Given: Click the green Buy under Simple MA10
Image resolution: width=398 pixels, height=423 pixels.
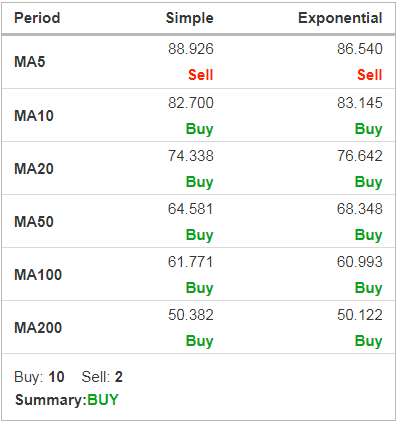Looking at the screenshot, I should [x=199, y=129].
